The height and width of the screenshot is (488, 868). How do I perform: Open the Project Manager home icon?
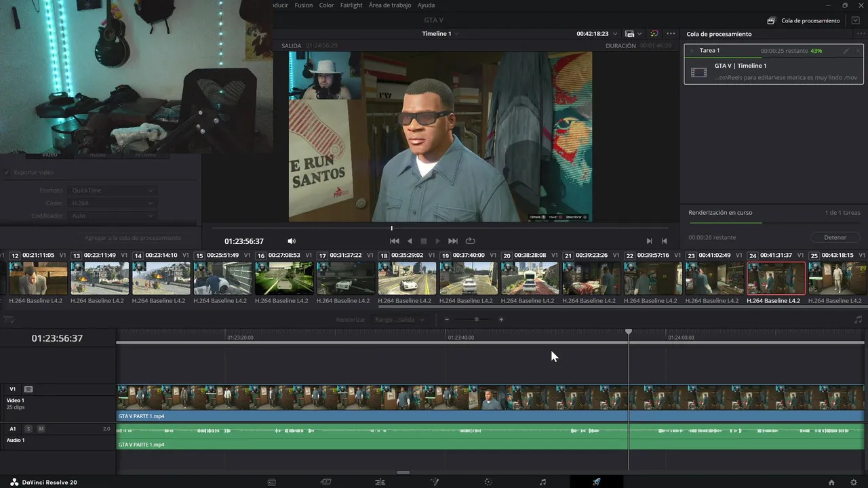831,482
